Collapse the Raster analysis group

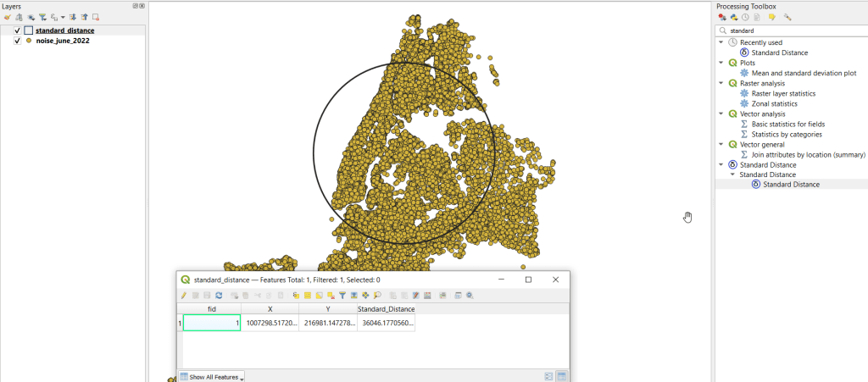click(721, 83)
